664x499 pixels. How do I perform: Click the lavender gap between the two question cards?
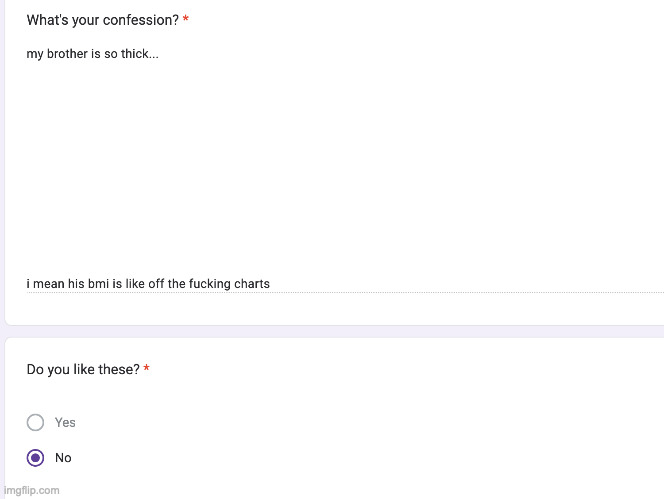[330, 331]
